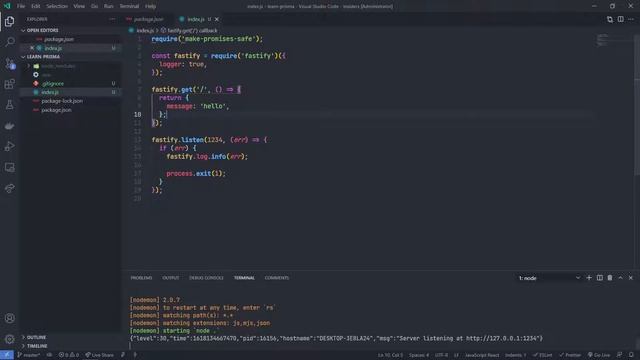
Task: Open the File menu
Action: pyautogui.click(x=21, y=6)
